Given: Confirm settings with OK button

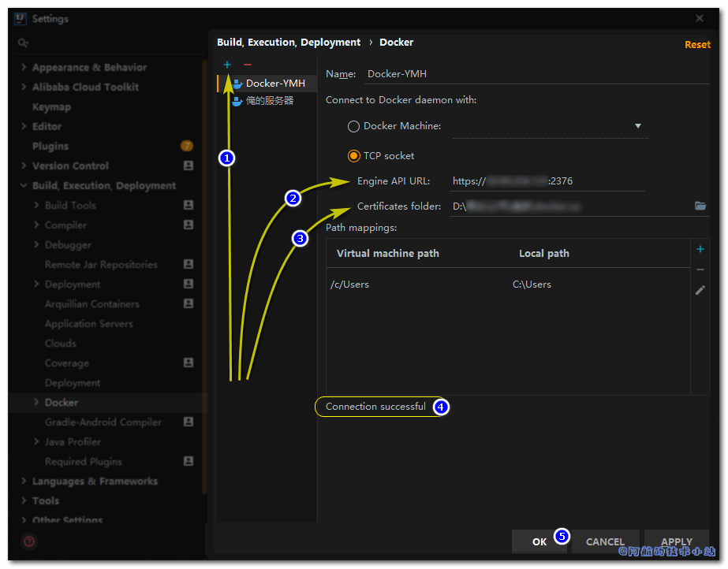Looking at the screenshot, I should (539, 541).
